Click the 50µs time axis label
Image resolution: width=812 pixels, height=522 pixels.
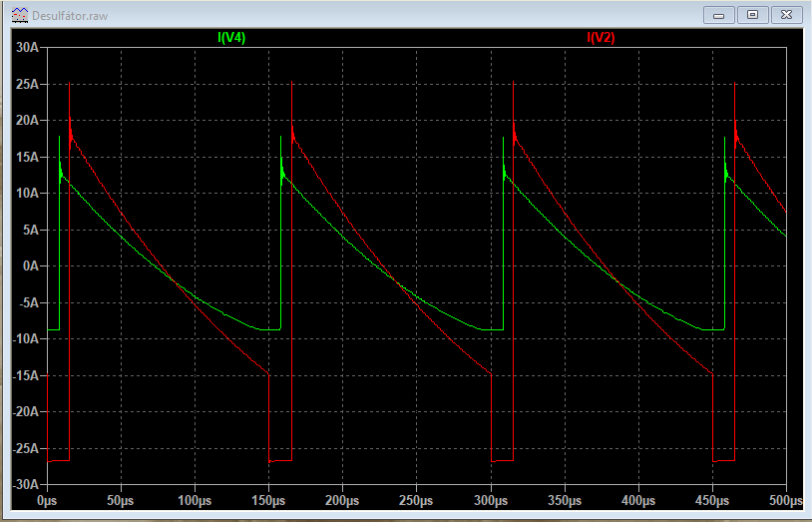tap(121, 501)
